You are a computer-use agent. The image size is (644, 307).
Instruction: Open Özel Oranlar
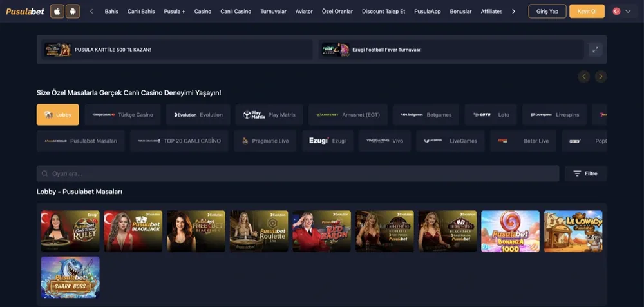coord(337,11)
